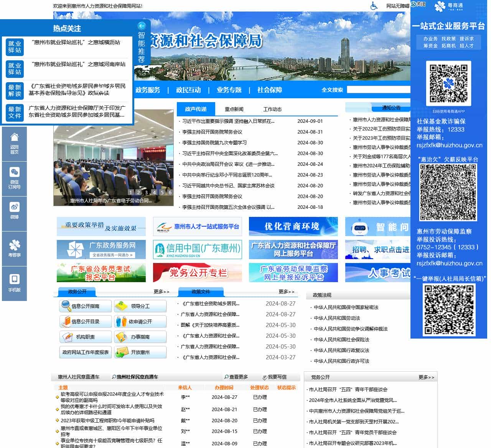Open the 广东省公务员考试报名平台 banner
Image resolution: width=491 pixels, height=448 pixels.
point(101,273)
